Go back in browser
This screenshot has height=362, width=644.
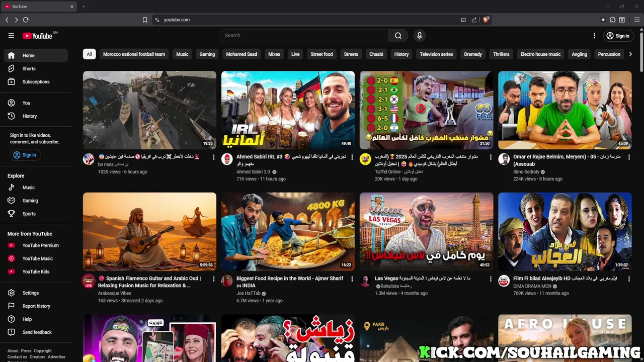pyautogui.click(x=7, y=20)
